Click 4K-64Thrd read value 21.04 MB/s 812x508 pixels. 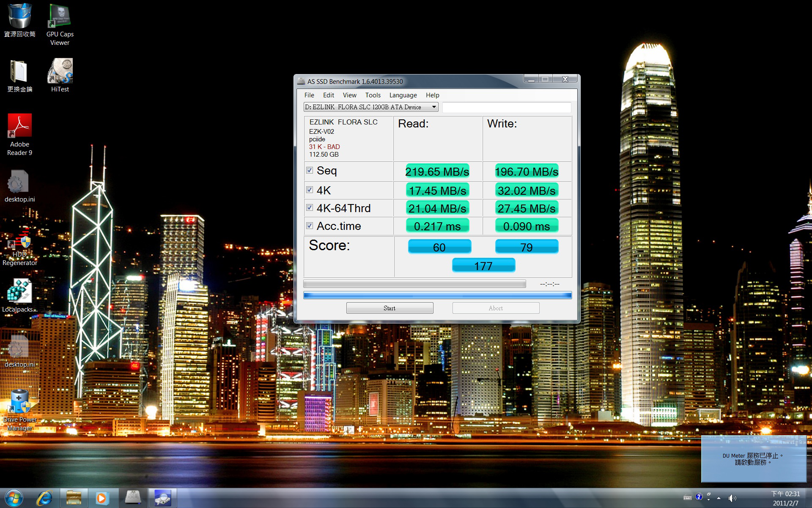437,208
